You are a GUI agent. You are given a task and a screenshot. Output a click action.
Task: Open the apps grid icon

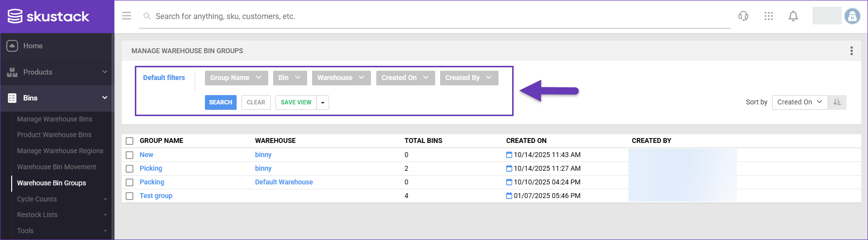768,16
